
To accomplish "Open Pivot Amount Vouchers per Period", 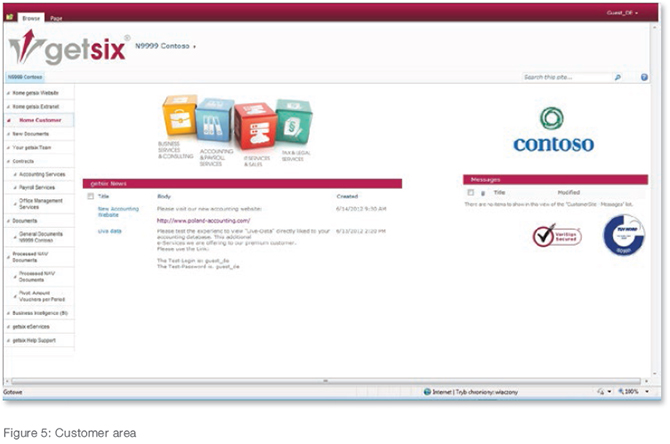I will (42, 296).
